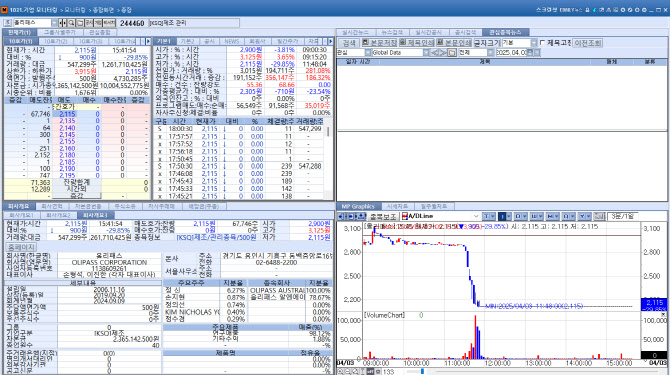The image size is (670, 375).
Task: Click the chart settings icon before 3분/1일
Action: tap(599, 217)
